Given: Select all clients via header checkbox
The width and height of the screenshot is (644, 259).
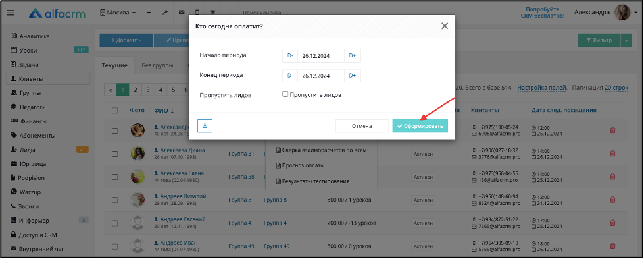Looking at the screenshot, I should pos(115,110).
